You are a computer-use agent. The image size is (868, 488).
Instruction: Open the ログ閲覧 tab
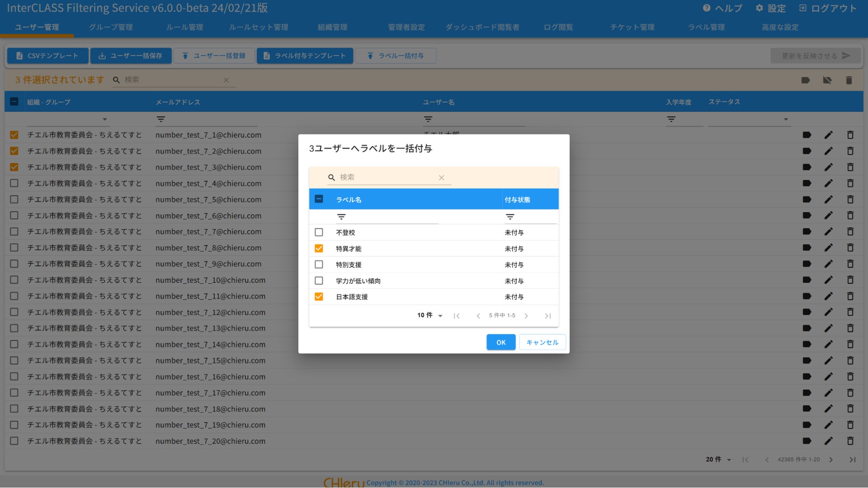558,27
